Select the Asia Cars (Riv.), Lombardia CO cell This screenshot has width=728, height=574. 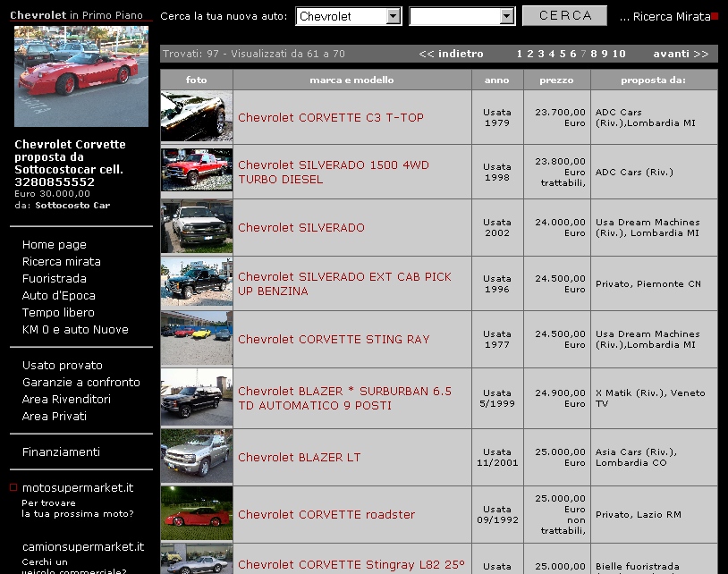click(x=654, y=457)
